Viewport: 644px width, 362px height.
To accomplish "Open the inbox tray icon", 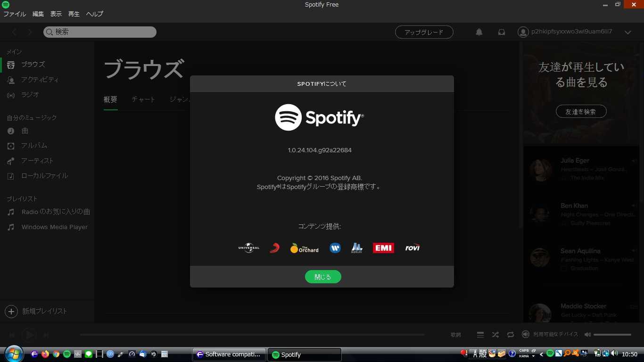I will pos(502,32).
